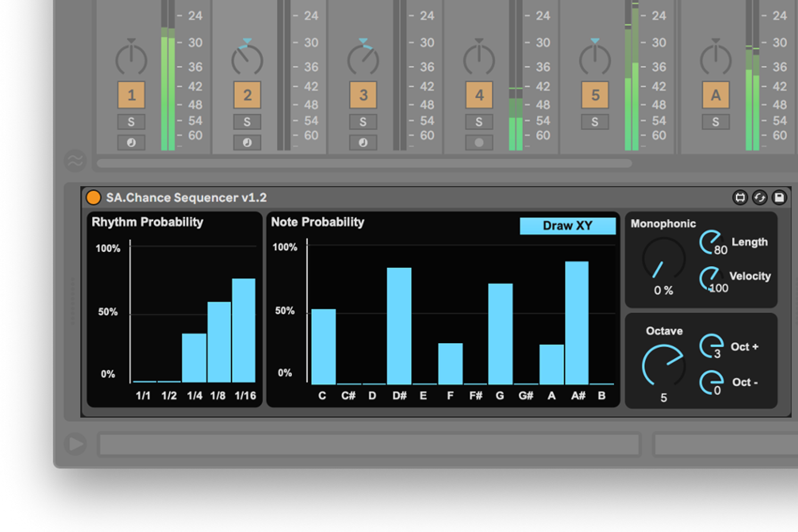Solo track 3 with S button

pyautogui.click(x=363, y=122)
